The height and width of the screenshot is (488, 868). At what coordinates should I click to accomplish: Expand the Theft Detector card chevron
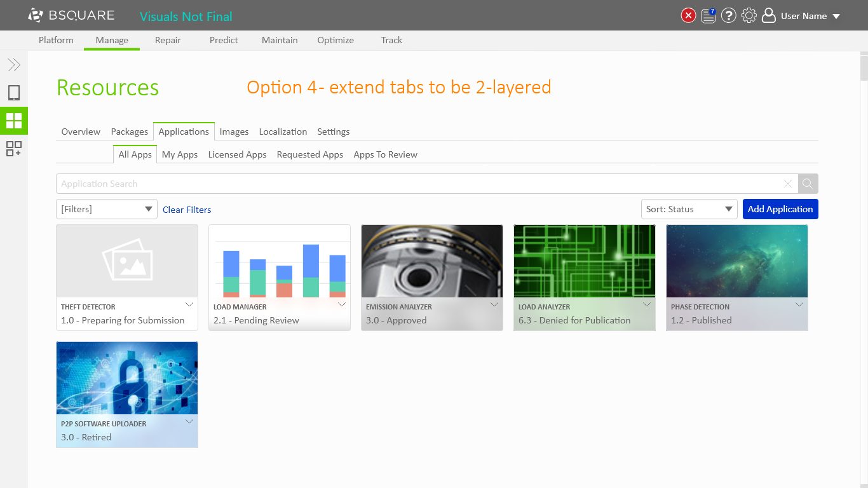coord(189,304)
